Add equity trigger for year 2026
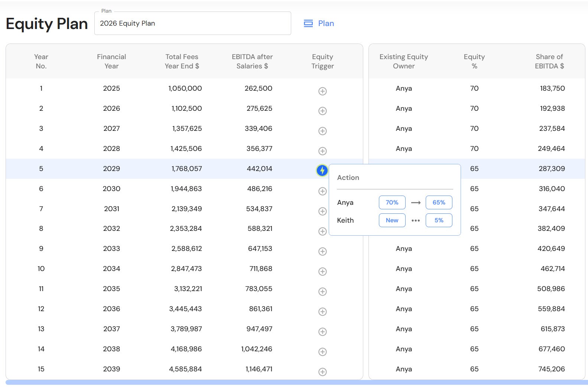This screenshot has height=387, width=588. click(x=322, y=111)
